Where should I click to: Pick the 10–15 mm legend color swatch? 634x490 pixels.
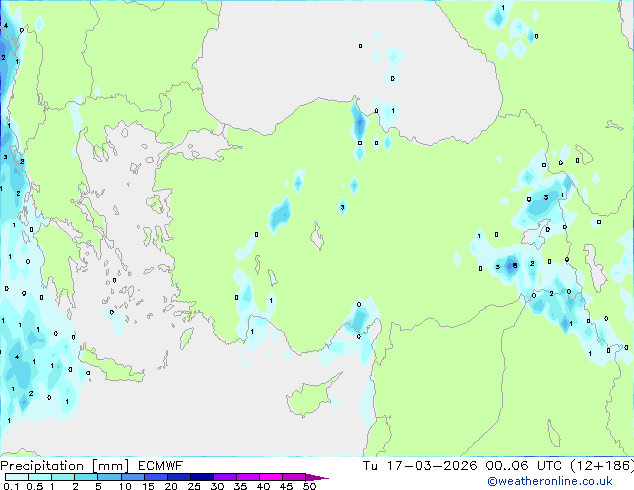point(132,477)
